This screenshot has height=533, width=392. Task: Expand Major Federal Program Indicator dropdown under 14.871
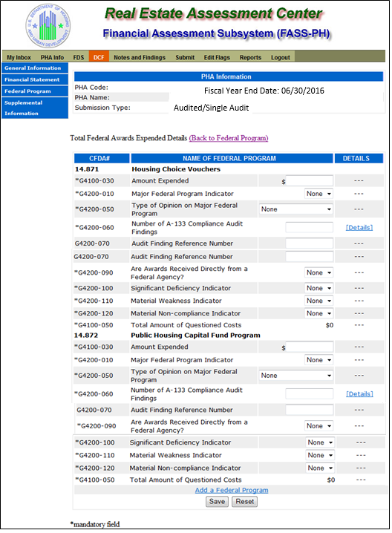pyautogui.click(x=318, y=194)
